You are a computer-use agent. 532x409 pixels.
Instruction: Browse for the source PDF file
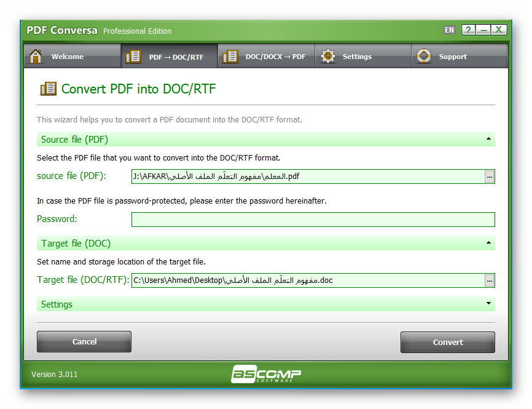click(x=489, y=177)
